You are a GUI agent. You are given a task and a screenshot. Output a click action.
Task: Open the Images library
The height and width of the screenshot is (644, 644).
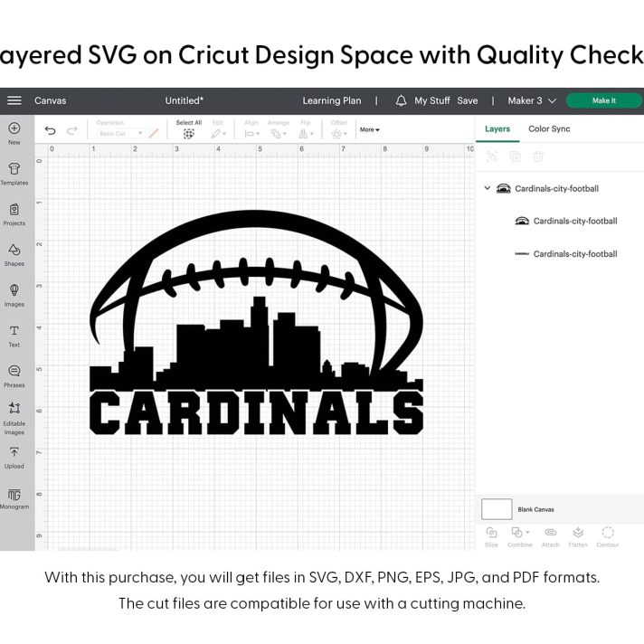(14, 295)
